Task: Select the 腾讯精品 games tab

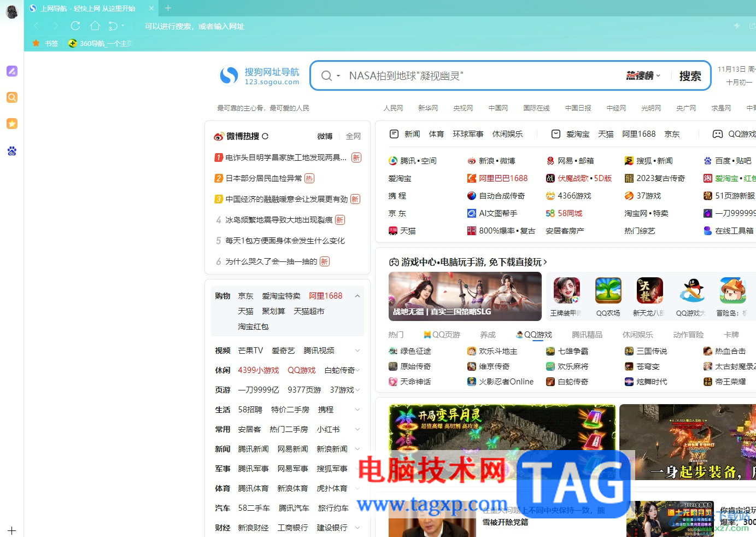Action: [x=587, y=335]
